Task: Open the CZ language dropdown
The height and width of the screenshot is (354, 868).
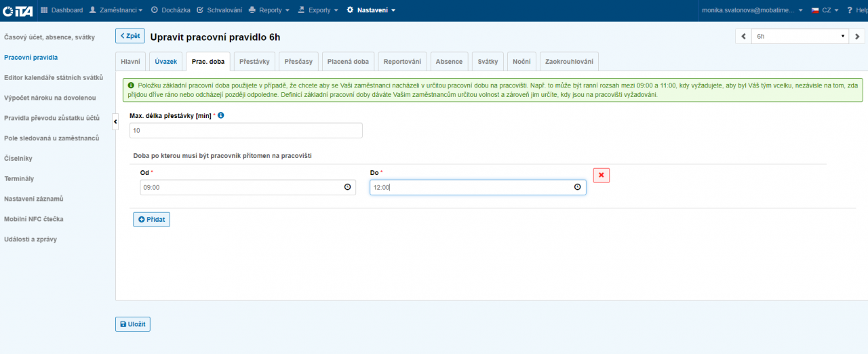Action: pyautogui.click(x=825, y=10)
